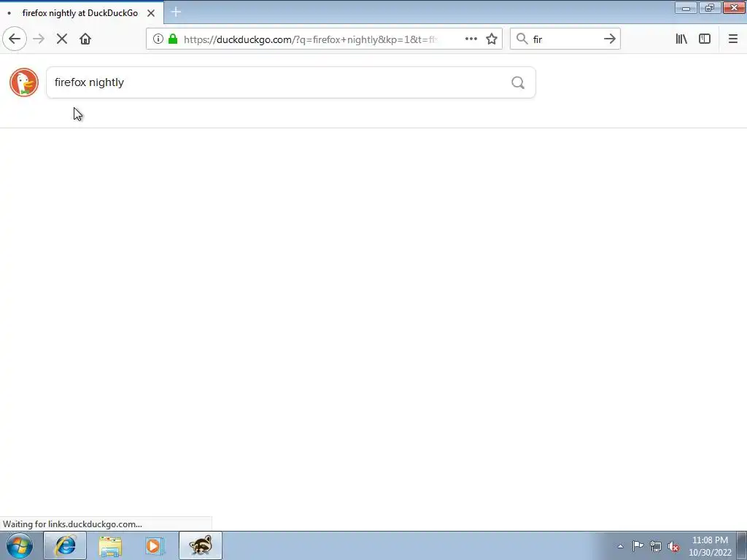
Task: Click the raccoon browser icon in taskbar
Action: [x=201, y=545]
